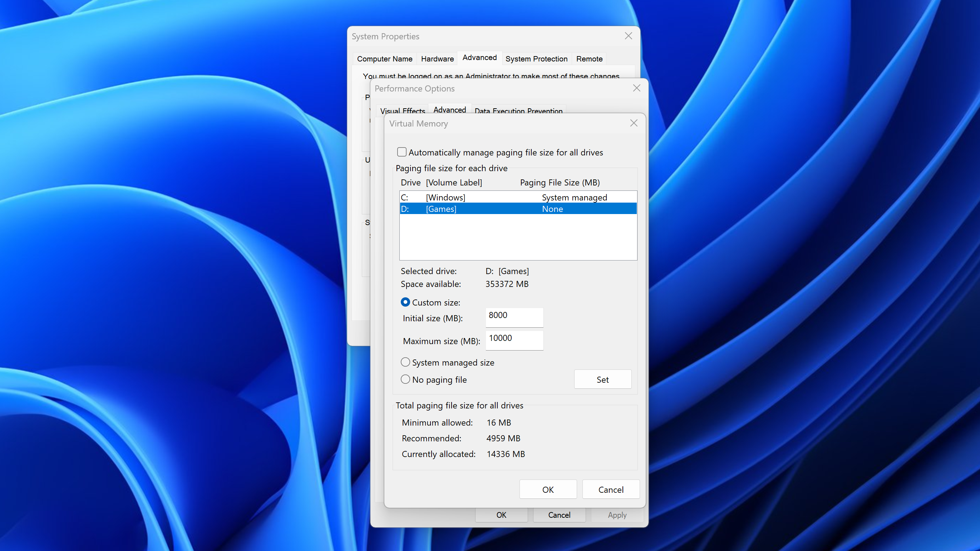The width and height of the screenshot is (980, 551).
Task: Confirm Virtual Memory changes with OK
Action: [548, 489]
